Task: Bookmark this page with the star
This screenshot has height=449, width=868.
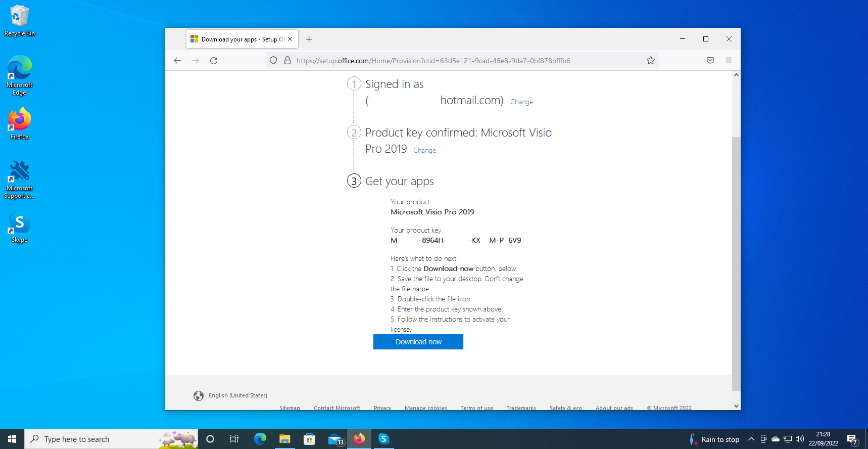Action: pyautogui.click(x=651, y=61)
